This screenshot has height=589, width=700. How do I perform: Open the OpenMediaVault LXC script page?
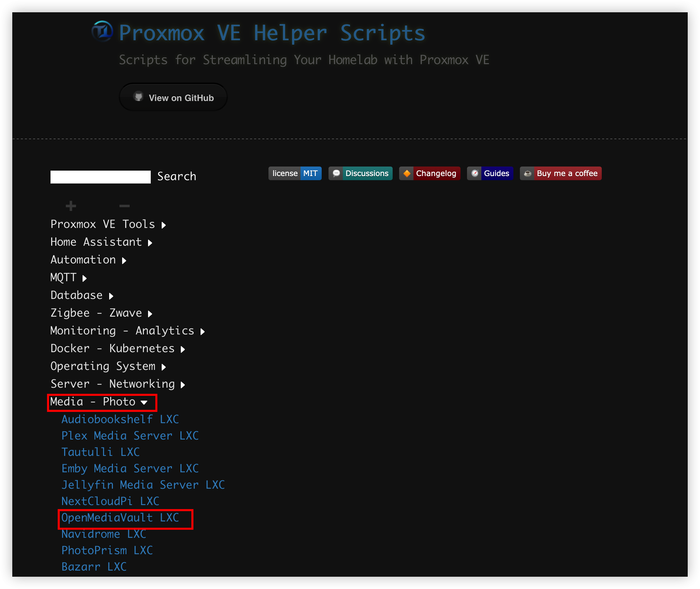120,518
